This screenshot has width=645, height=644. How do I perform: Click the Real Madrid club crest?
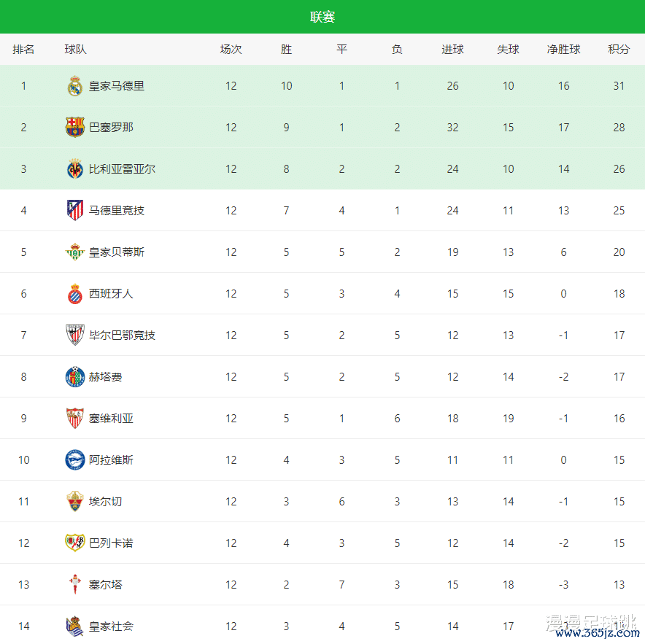tap(75, 86)
